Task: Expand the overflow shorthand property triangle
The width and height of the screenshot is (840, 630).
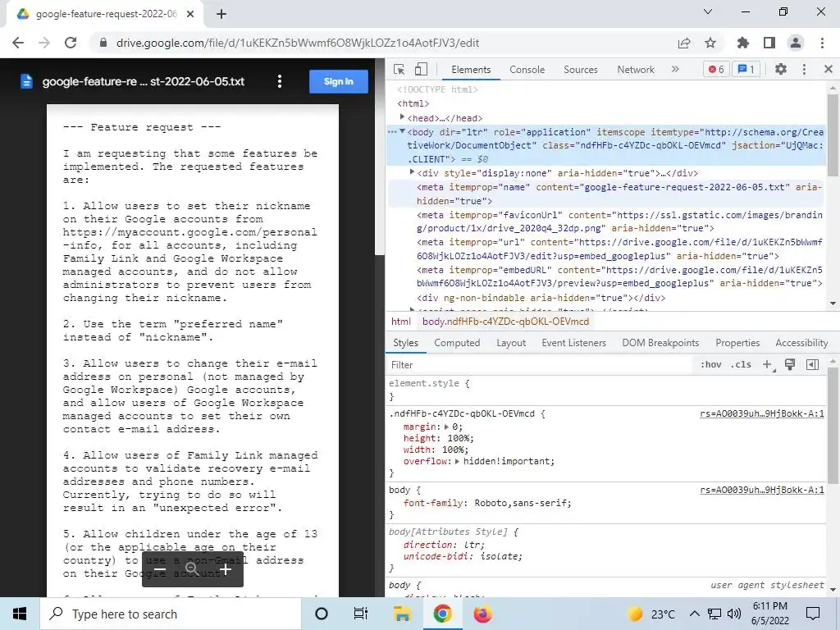Action: [x=457, y=461]
